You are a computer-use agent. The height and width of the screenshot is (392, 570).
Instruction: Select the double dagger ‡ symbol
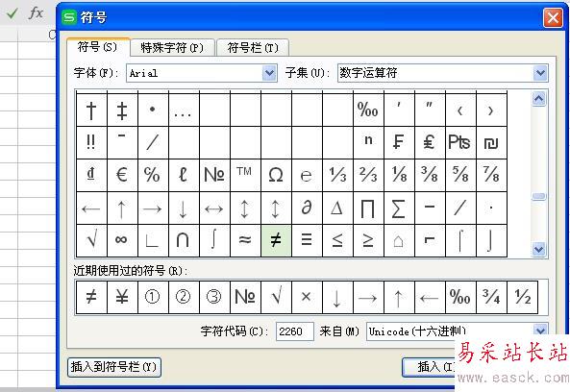click(x=122, y=110)
